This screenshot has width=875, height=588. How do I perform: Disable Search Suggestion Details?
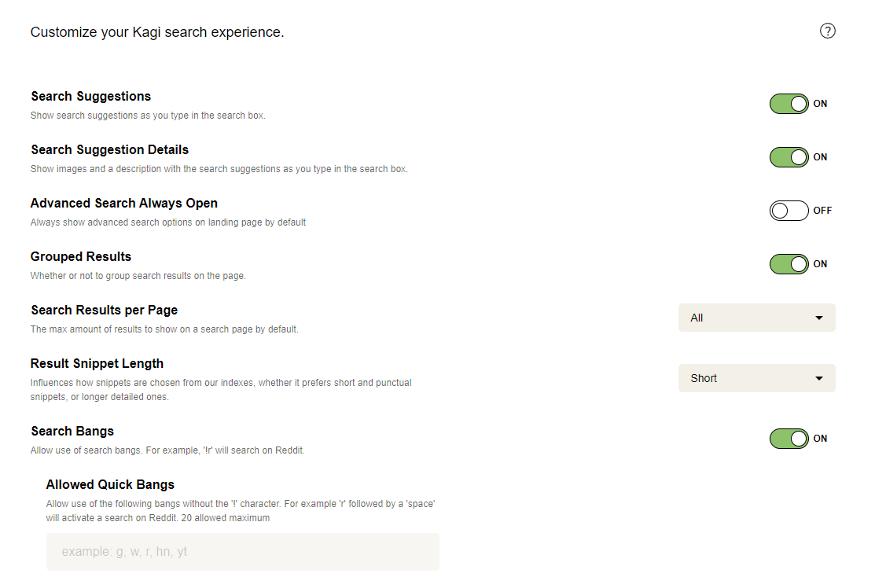click(789, 156)
